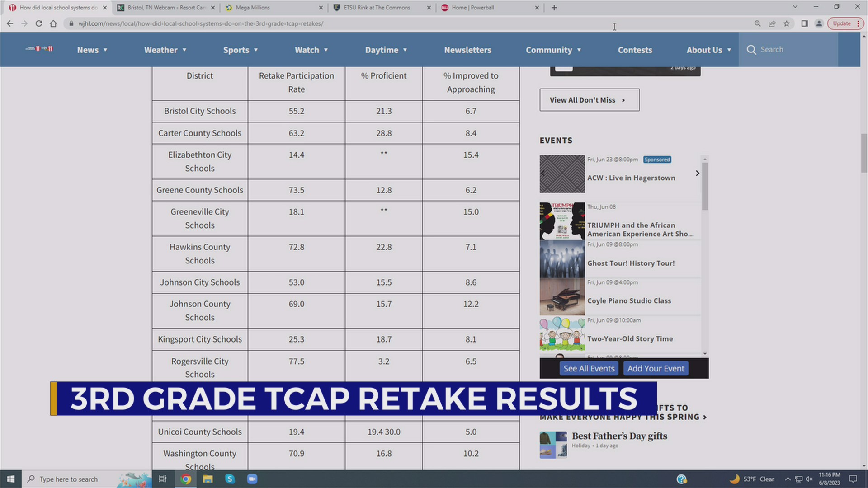Toggle the bookmark star for this page
Viewport: 868px width, 488px height.
tap(787, 23)
